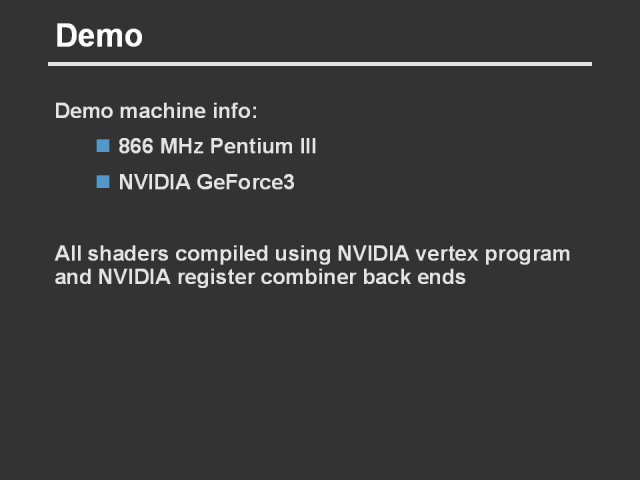Select the 'Demo machine info:' heading text
The width and height of the screenshot is (640, 480).
[156, 110]
